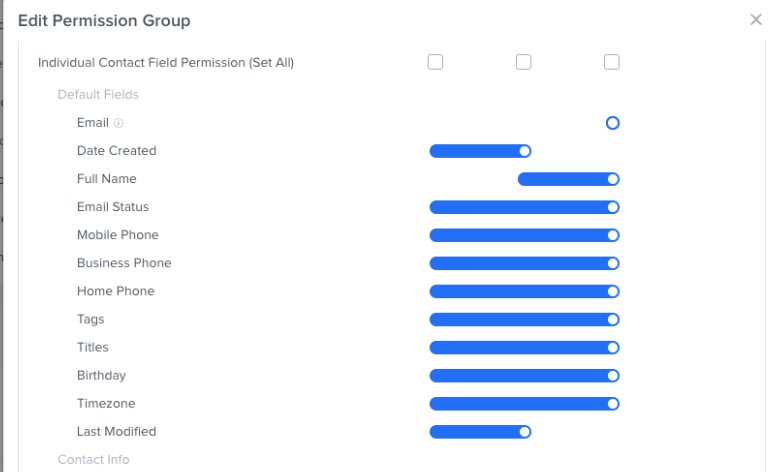771x472 pixels.
Task: Close the Edit Permission Group dialog
Action: tap(756, 20)
